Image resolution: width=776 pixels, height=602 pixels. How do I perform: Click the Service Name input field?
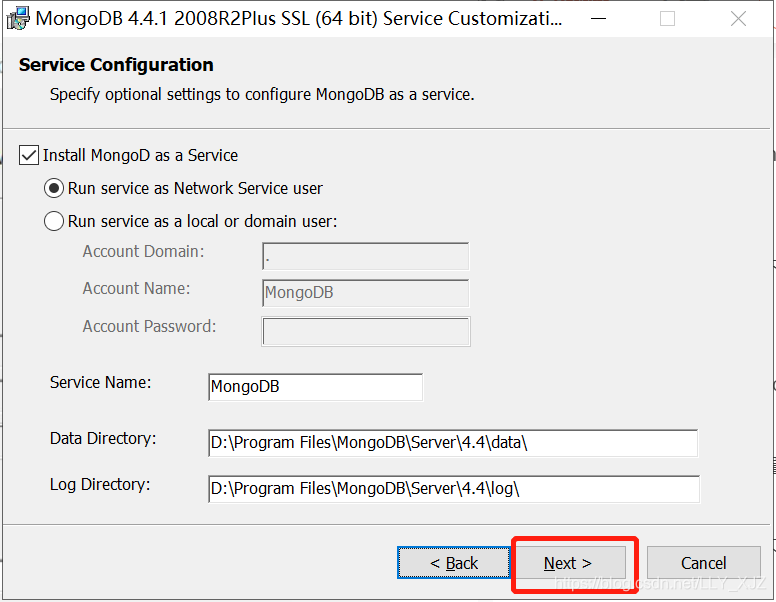[316, 387]
